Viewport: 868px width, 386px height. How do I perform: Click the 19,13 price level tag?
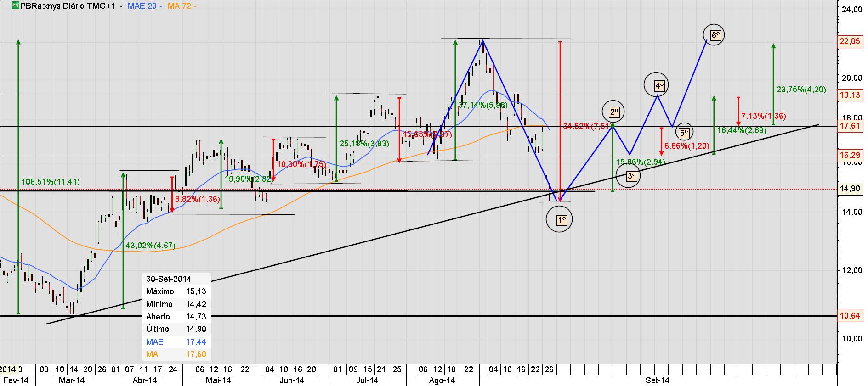pos(850,95)
